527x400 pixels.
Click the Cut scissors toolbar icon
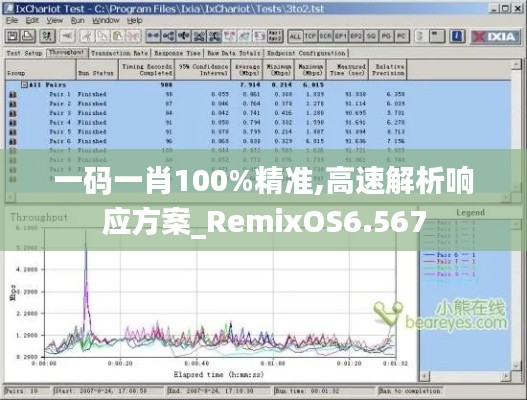[x=87, y=36]
